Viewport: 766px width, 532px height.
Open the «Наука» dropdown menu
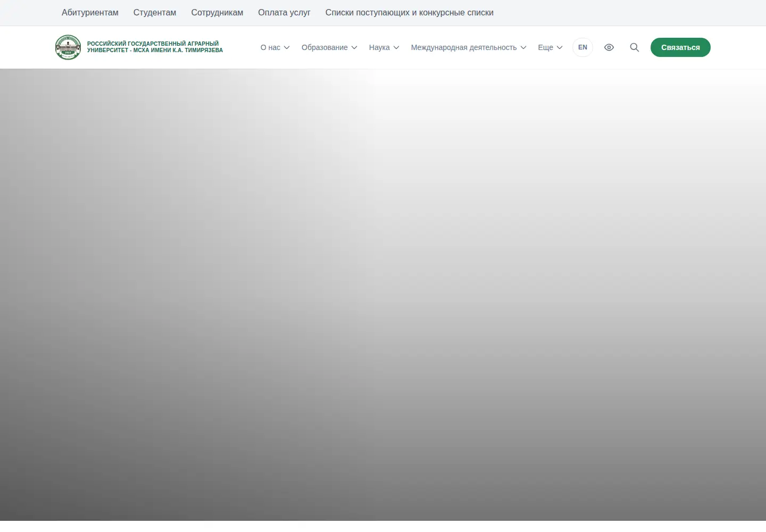coord(384,47)
